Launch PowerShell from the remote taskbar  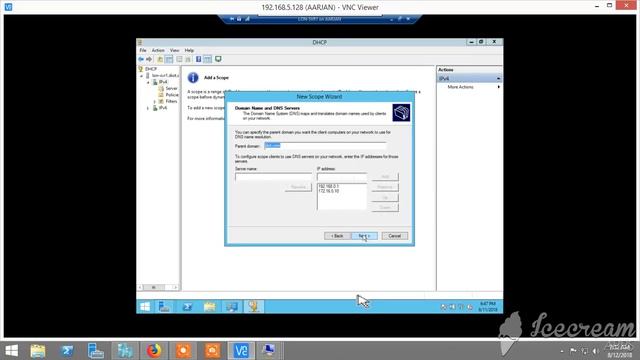[x=187, y=307]
